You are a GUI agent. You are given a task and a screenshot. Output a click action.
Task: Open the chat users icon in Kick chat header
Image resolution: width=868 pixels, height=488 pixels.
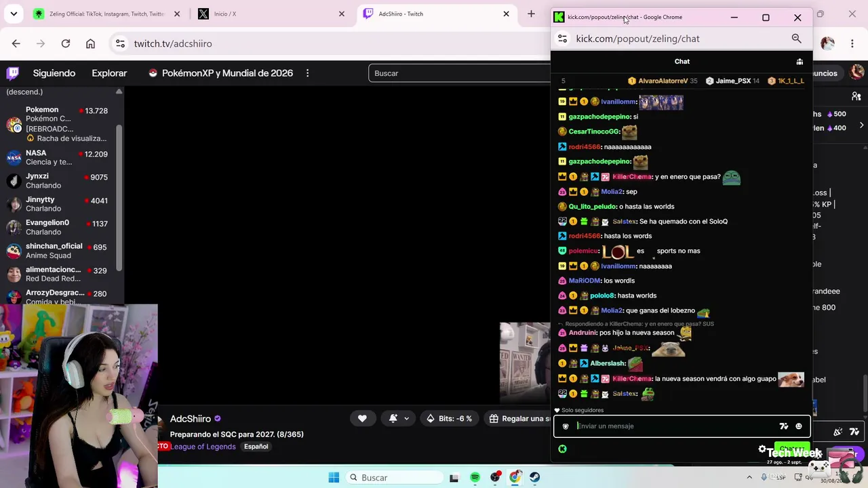tap(800, 62)
